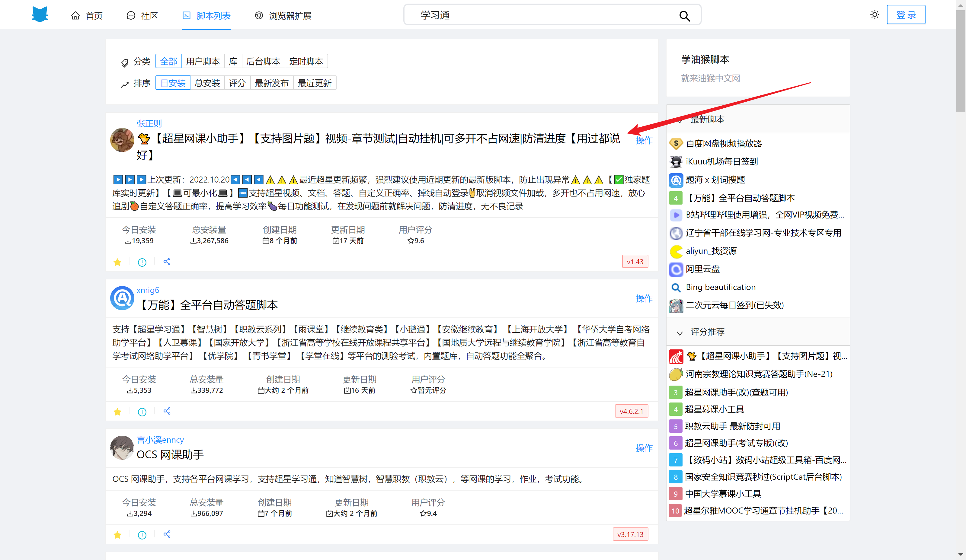Click the site's cat logo
966x560 pixels.
coord(40,14)
